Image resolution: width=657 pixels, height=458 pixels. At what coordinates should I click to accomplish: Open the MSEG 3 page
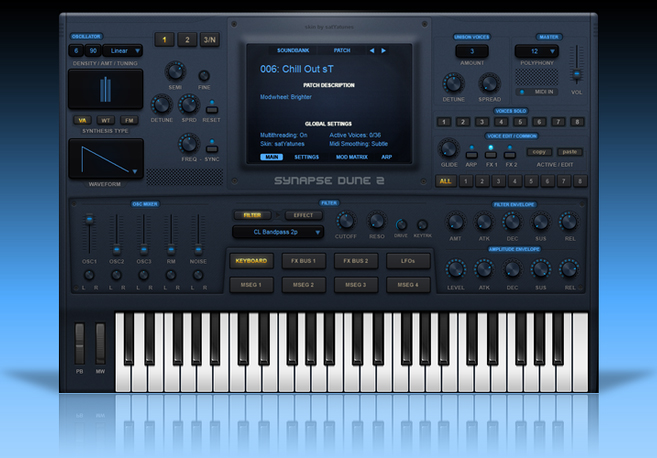click(355, 285)
